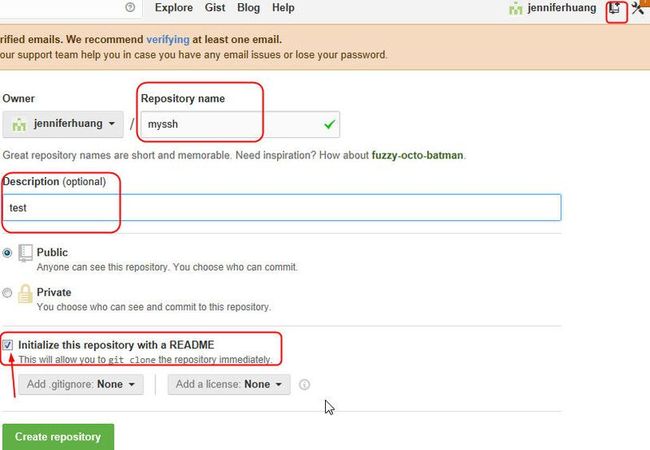650x450 pixels.
Task: Click the Private repository lock icon
Action: [25, 293]
